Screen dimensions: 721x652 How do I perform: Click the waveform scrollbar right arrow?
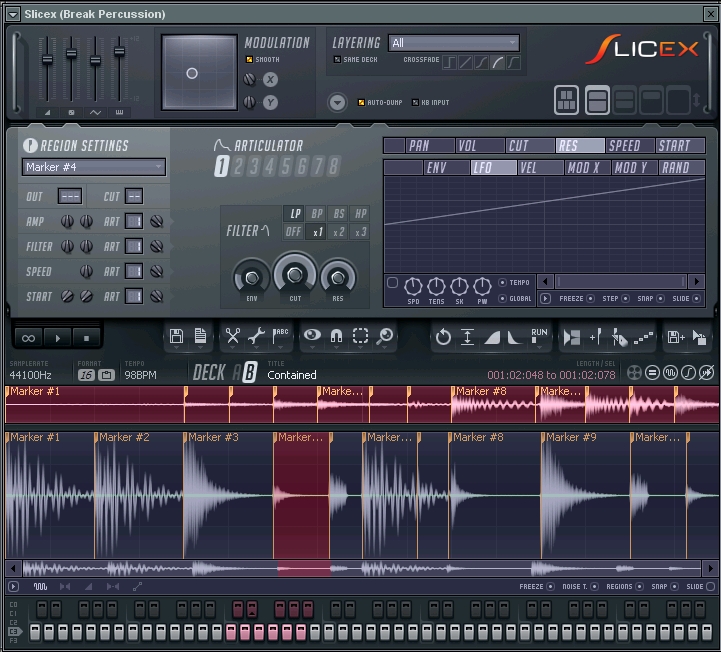pyautogui.click(x=710, y=569)
